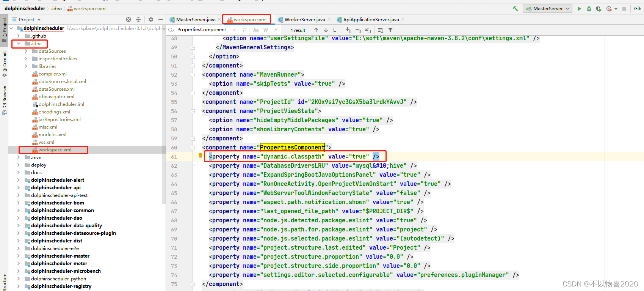Click add selection for next occurrence icon
Screen dimensions: 644x291
pyautogui.click(x=348, y=30)
